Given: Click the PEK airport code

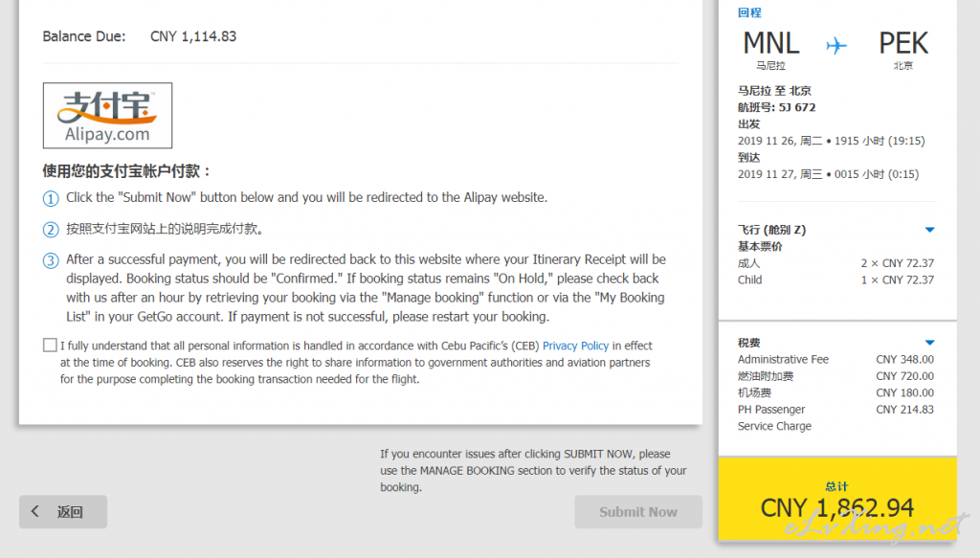Looking at the screenshot, I should click(x=903, y=44).
